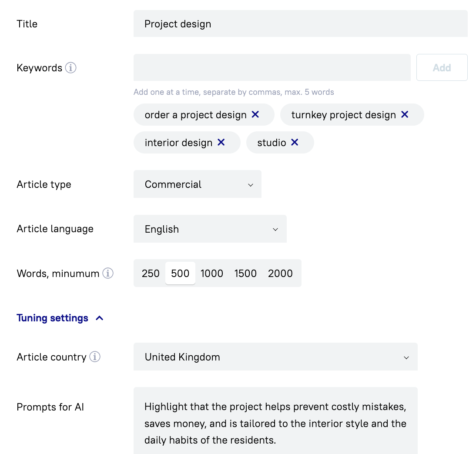Click the info icon next to Keywords
The height and width of the screenshot is (454, 476).
(70, 68)
